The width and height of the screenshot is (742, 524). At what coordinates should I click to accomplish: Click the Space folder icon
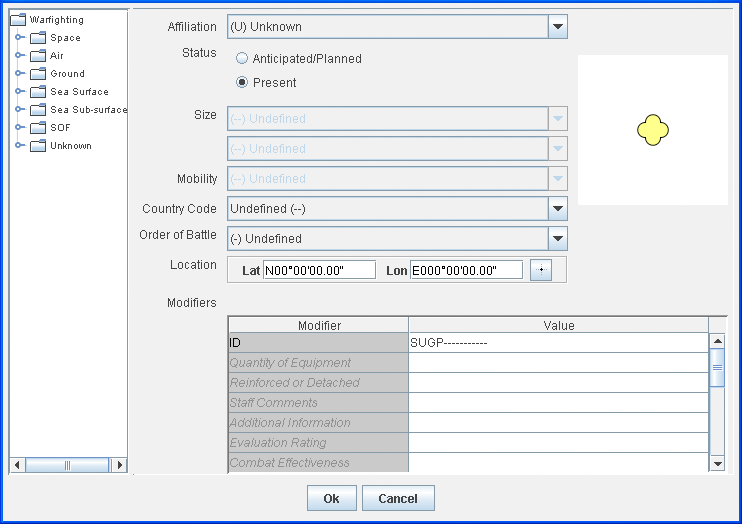click(38, 38)
